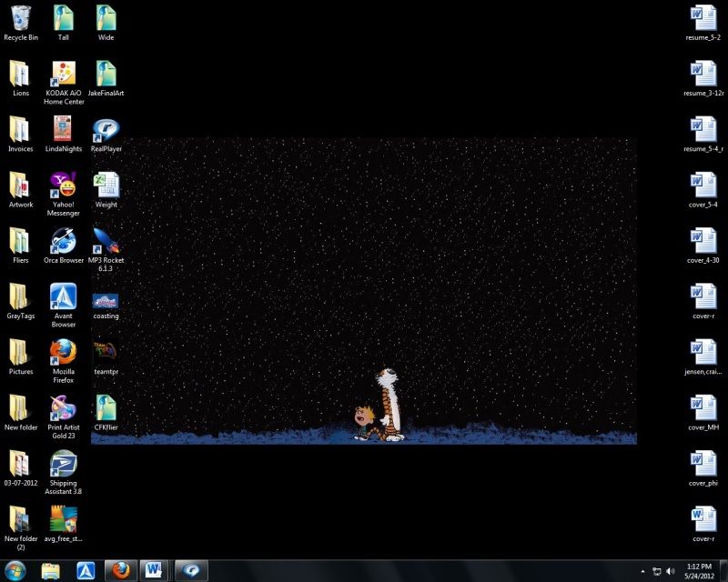Click the Show desktop button
This screenshot has width=728, height=582.
click(723, 571)
